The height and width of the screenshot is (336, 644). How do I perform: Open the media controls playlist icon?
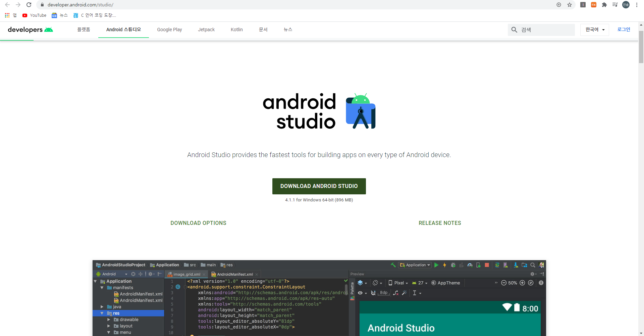point(615,5)
